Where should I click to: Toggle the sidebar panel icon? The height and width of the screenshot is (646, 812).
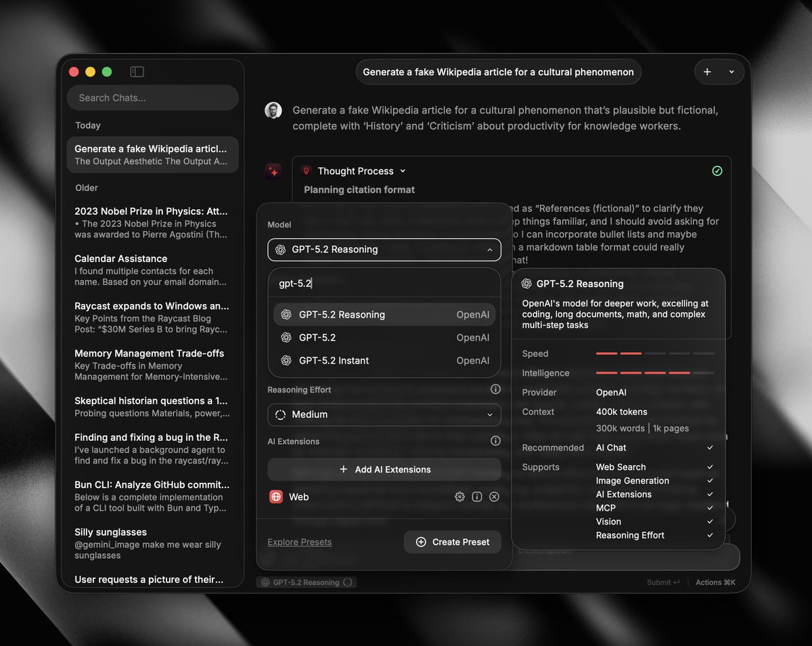point(137,72)
